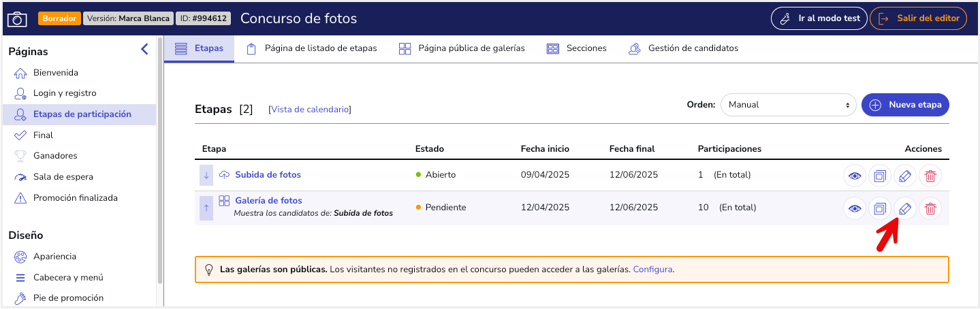Preview the Subida de fotos stage
The image size is (980, 309).
855,175
